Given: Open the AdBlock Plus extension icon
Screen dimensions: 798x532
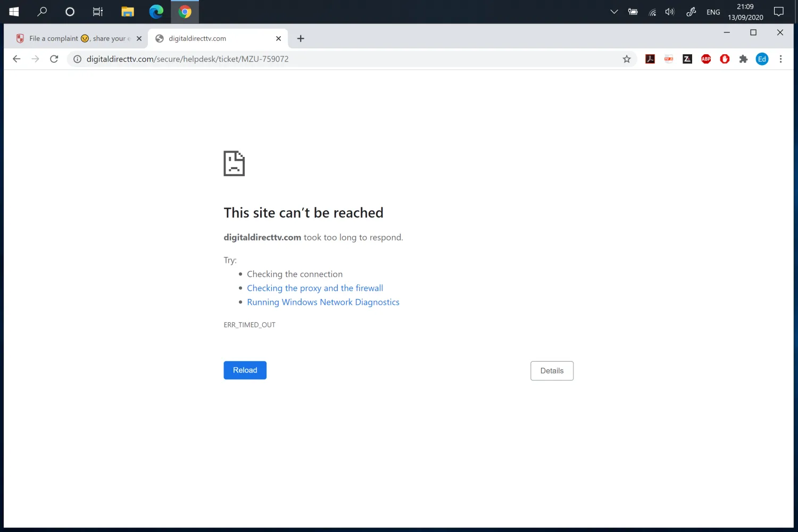Looking at the screenshot, I should coord(706,59).
